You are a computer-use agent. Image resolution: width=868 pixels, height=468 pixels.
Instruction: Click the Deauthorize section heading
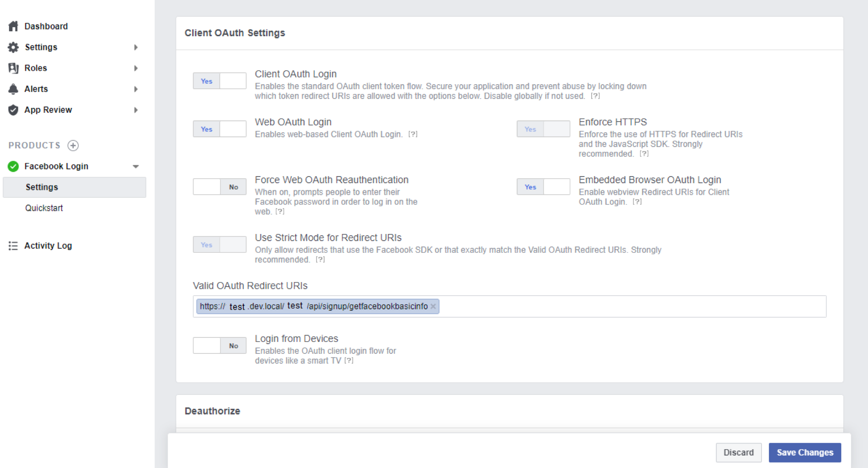212,411
